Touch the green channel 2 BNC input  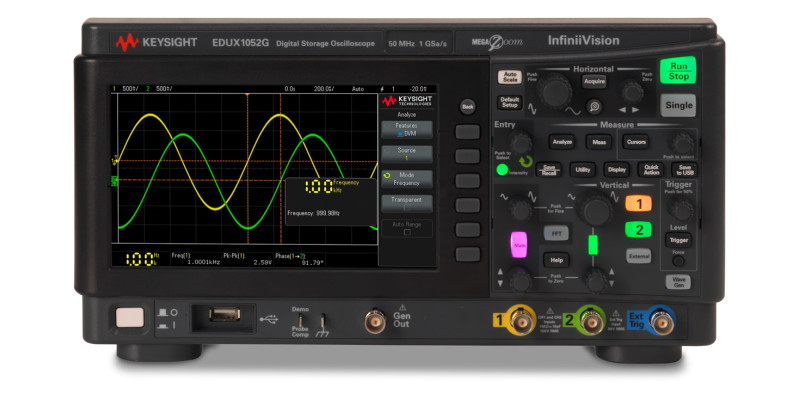592,321
